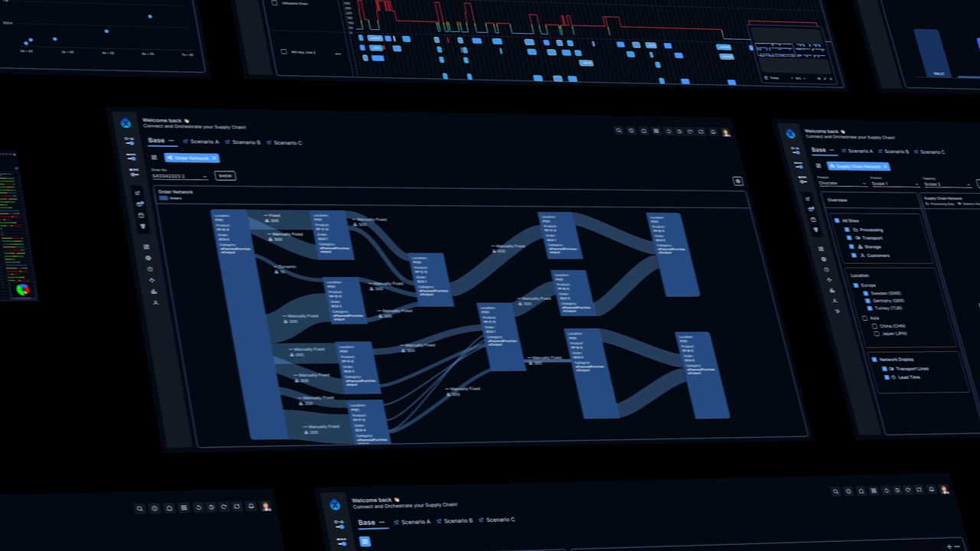This screenshot has height=551, width=980.
Task: Click the settings icon above the order network chart
Action: (737, 181)
